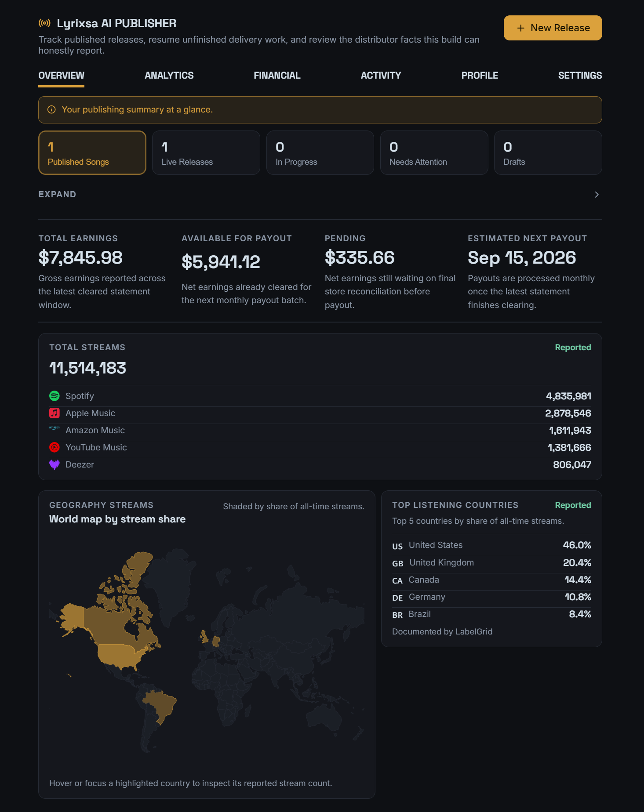Click the next payout date Sep 15, 2026
This screenshot has height=812, width=644.
(522, 258)
